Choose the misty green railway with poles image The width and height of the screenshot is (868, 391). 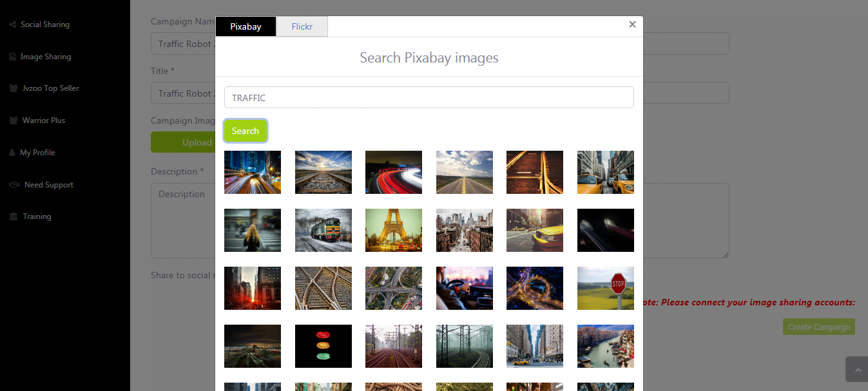(x=465, y=346)
